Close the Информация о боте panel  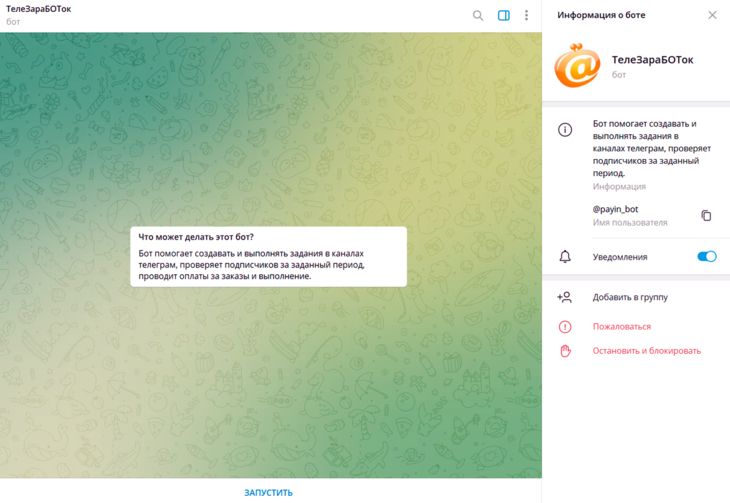(x=712, y=15)
